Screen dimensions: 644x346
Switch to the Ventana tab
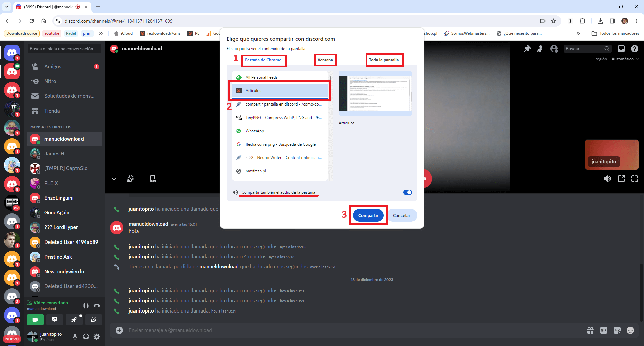325,60
